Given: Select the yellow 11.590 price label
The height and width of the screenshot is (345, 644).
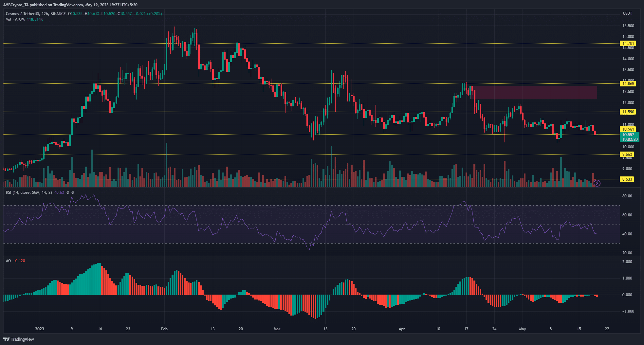Looking at the screenshot, I should tap(628, 112).
